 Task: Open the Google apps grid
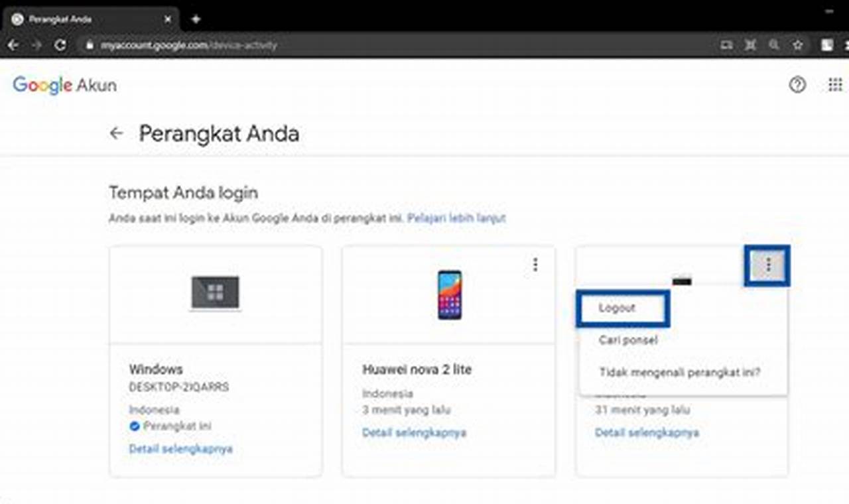[835, 85]
